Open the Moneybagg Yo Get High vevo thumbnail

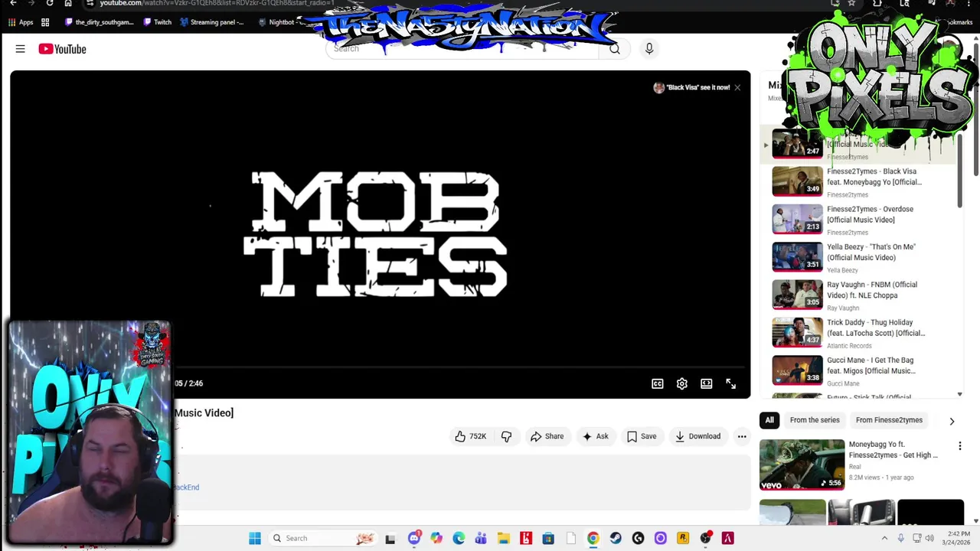click(x=802, y=465)
